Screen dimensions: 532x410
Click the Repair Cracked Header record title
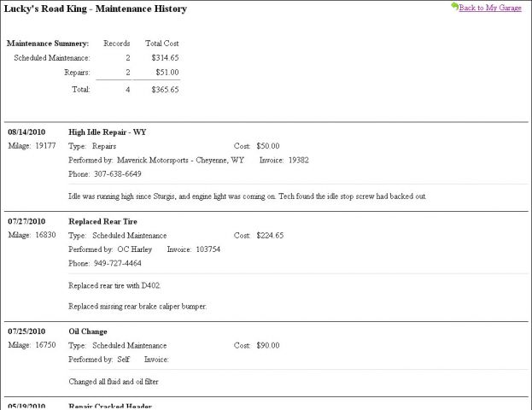[x=110, y=406]
